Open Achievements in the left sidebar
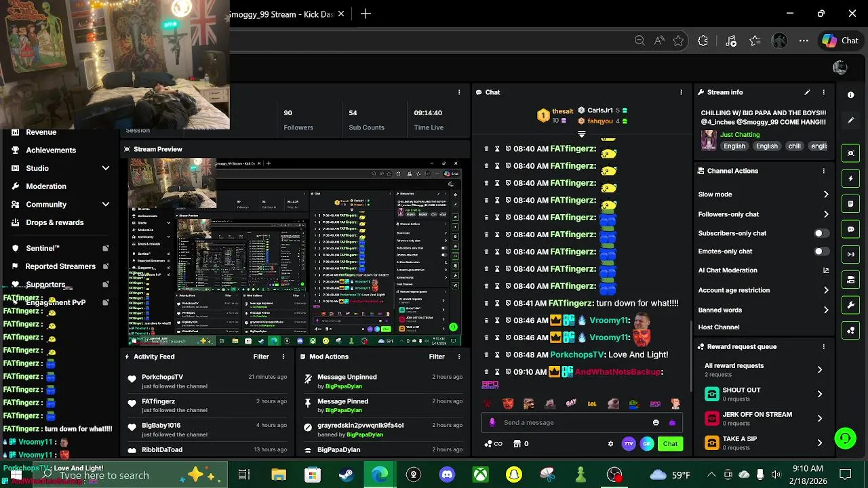This screenshot has height=488, width=868. pyautogui.click(x=51, y=150)
